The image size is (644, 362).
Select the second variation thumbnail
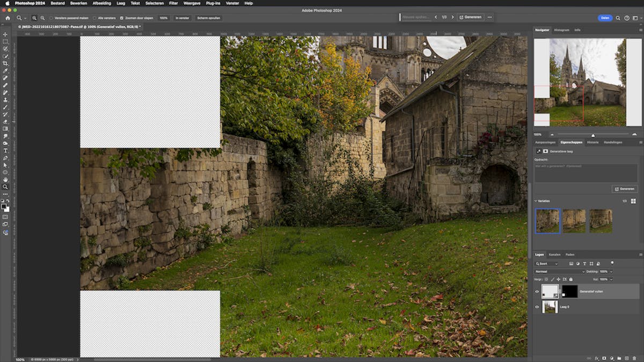click(574, 220)
